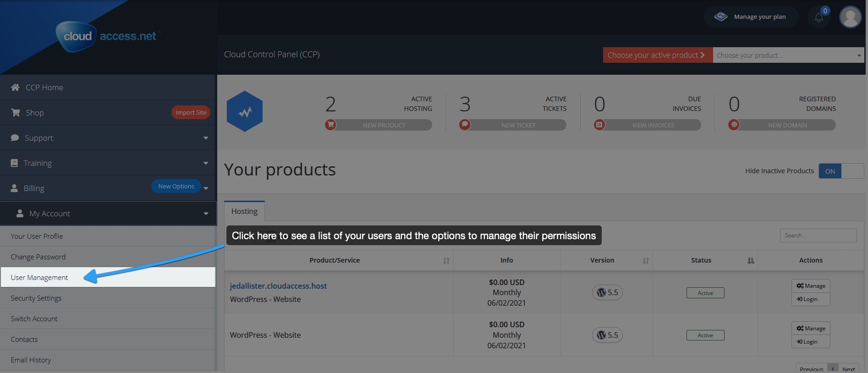The image size is (868, 373).
Task: Click Active status badge in second row
Action: click(705, 335)
